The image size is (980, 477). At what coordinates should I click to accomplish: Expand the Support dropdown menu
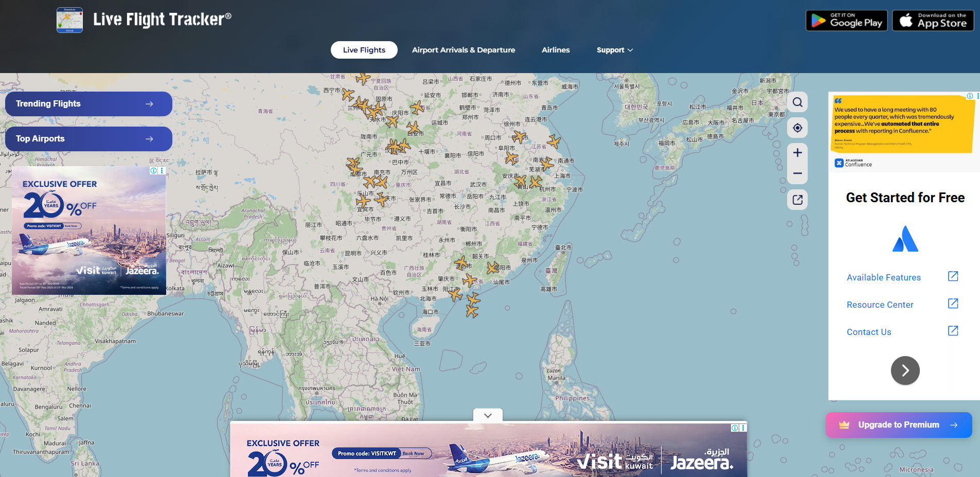click(x=615, y=50)
